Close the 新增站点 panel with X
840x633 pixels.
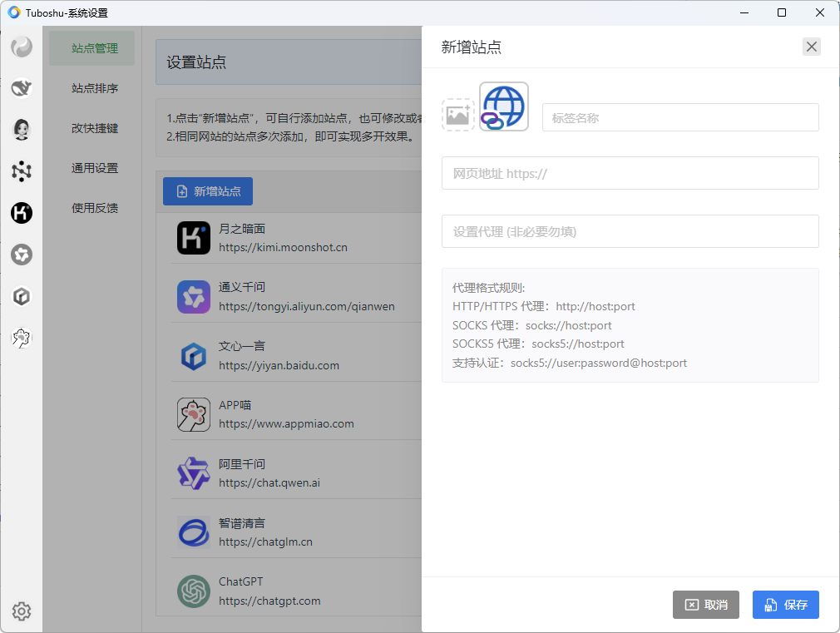812,47
